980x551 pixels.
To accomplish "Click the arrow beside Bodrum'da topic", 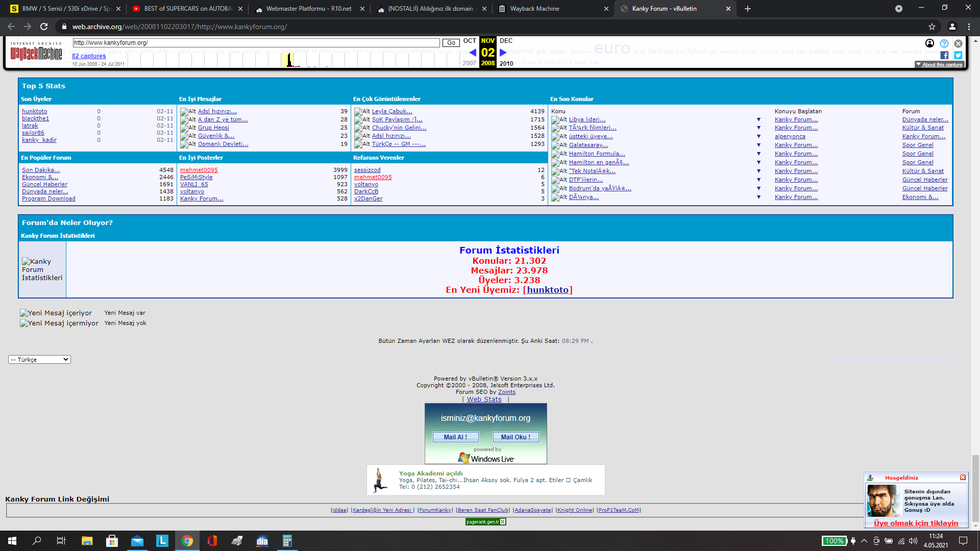I will (x=758, y=188).
